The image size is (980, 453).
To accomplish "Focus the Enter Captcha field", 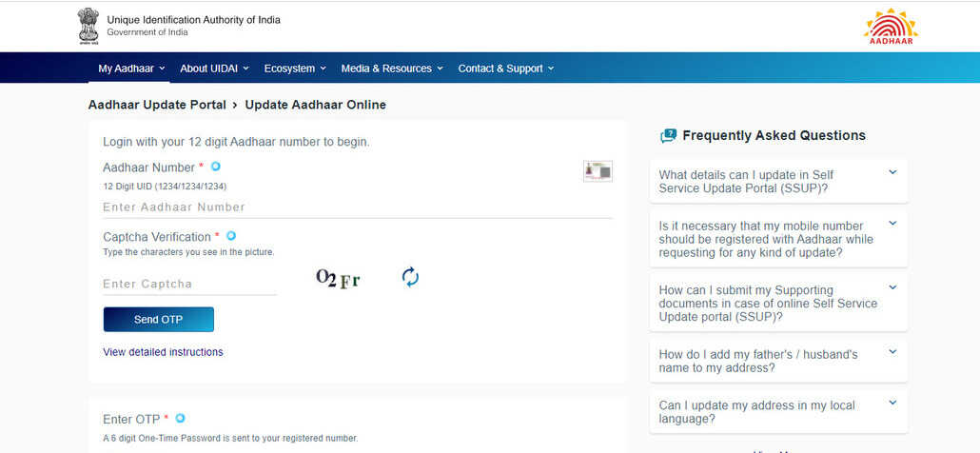I will pos(190,285).
